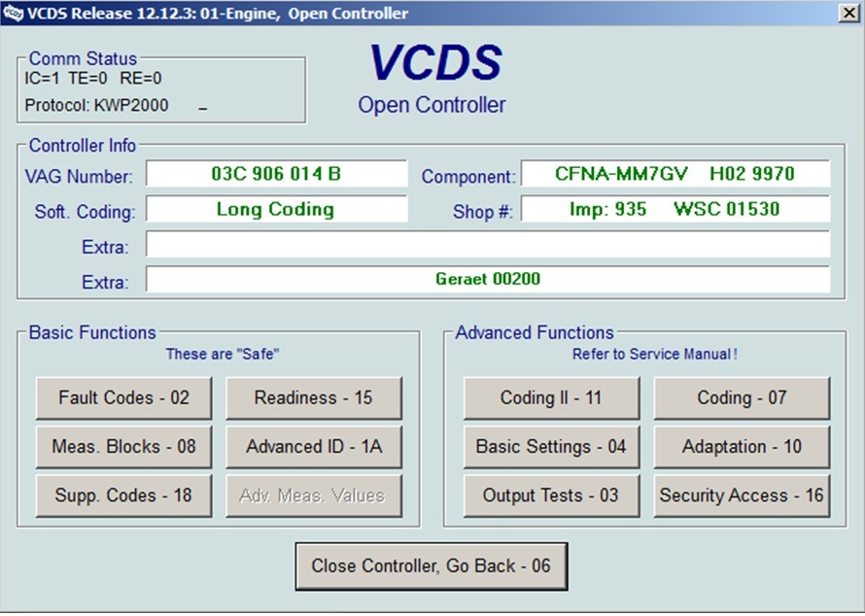The image size is (865, 616).
Task: Start Output Tests - 03
Action: click(x=551, y=496)
